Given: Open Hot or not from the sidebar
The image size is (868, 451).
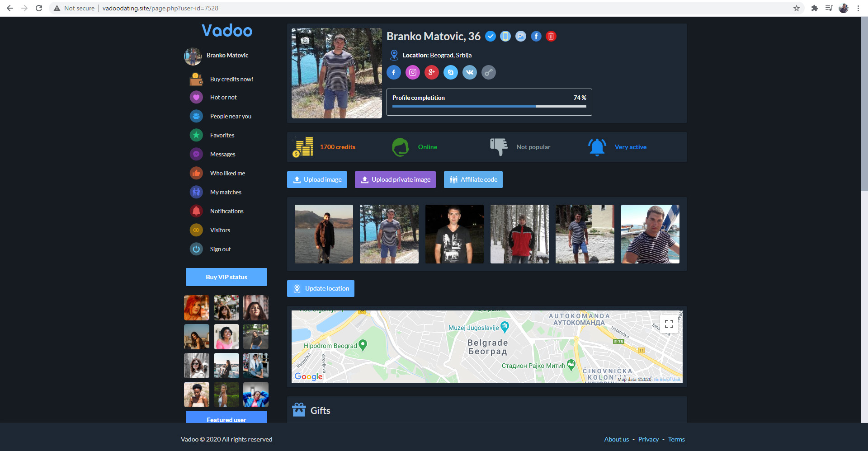Looking at the screenshot, I should pos(223,97).
